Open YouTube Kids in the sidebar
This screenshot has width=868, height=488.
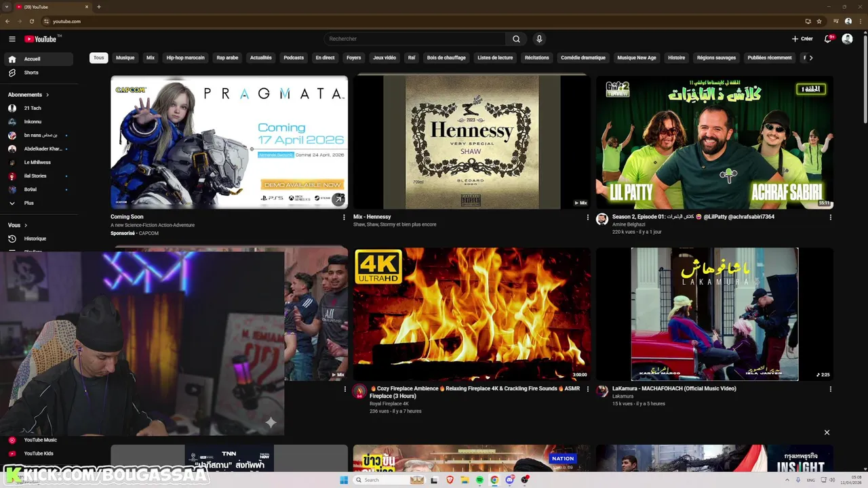[x=37, y=453]
